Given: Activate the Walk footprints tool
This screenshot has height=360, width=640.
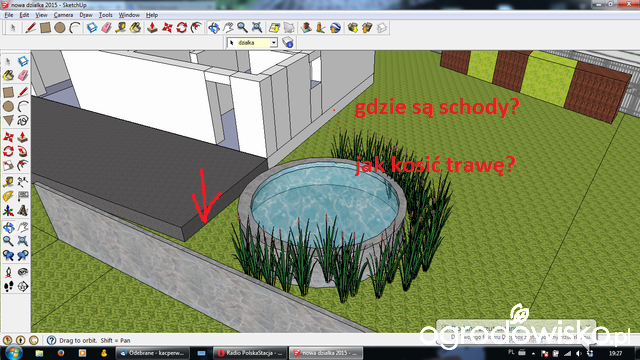Looking at the screenshot, I should [8, 287].
